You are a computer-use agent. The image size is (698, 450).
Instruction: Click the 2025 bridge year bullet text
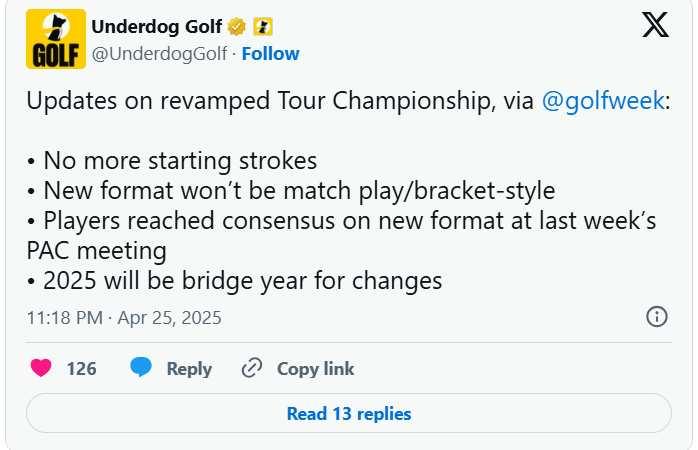pyautogui.click(x=243, y=281)
